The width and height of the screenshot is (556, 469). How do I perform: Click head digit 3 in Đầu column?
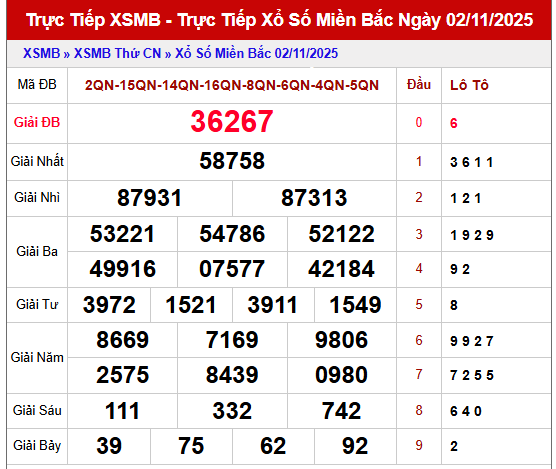click(419, 234)
